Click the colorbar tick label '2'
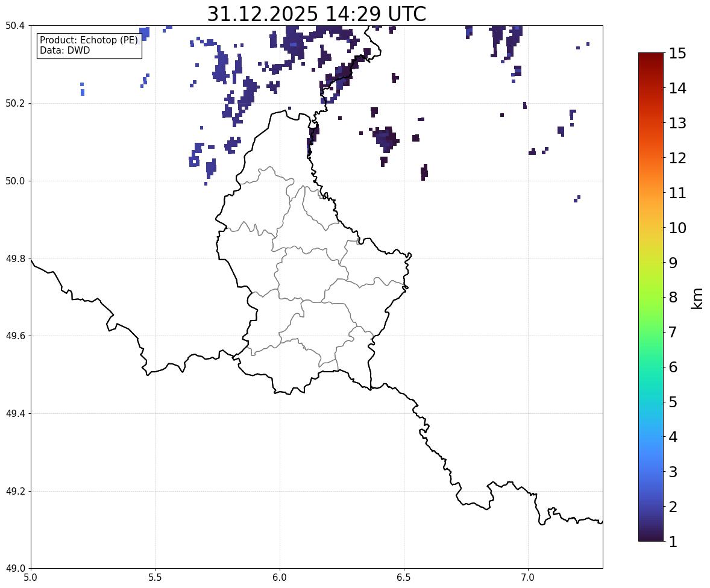This screenshot has height=588, width=710. point(673,507)
